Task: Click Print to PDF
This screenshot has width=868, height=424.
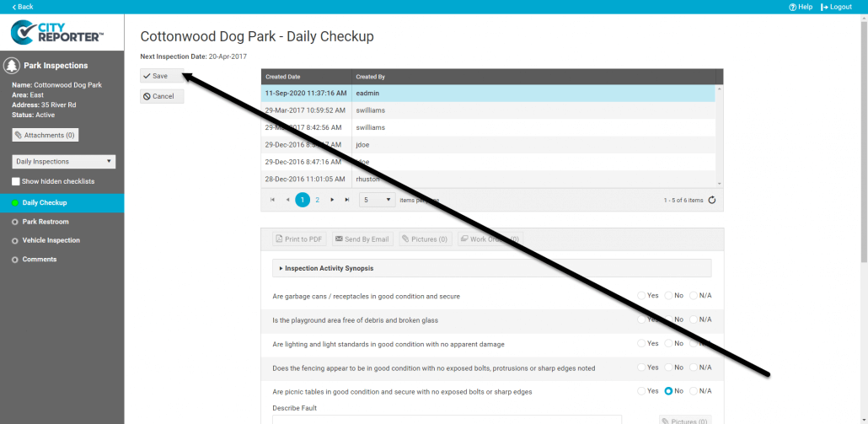Action: [299, 239]
